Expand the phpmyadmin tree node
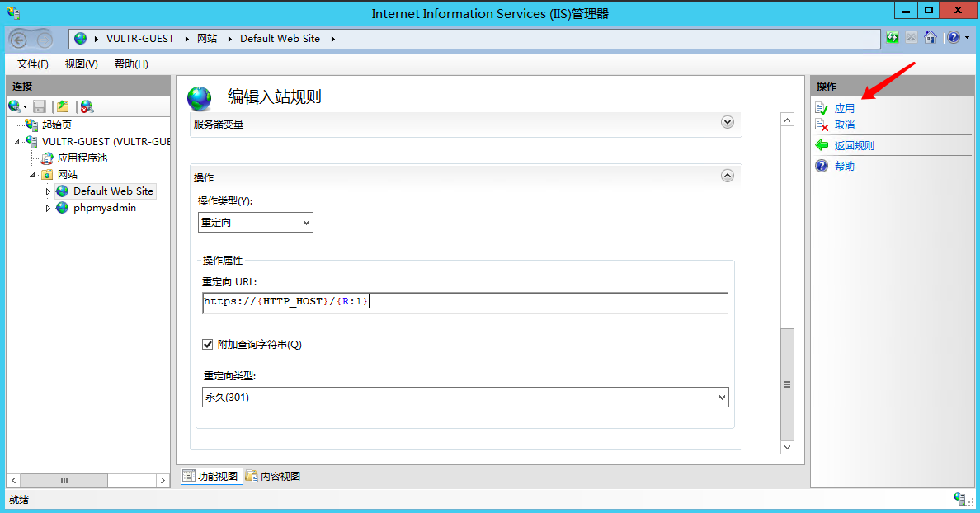The image size is (980, 513). point(48,208)
